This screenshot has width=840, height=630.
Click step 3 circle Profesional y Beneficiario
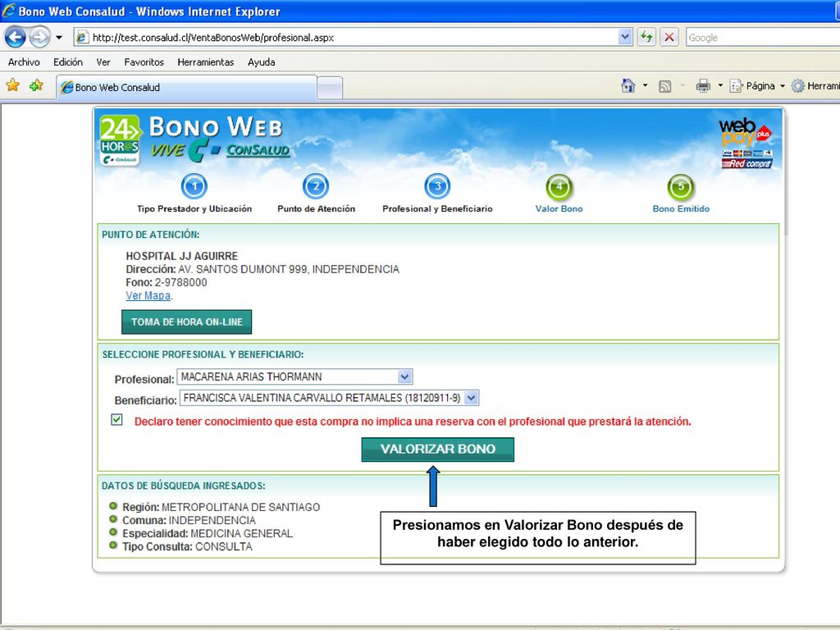tap(437, 186)
